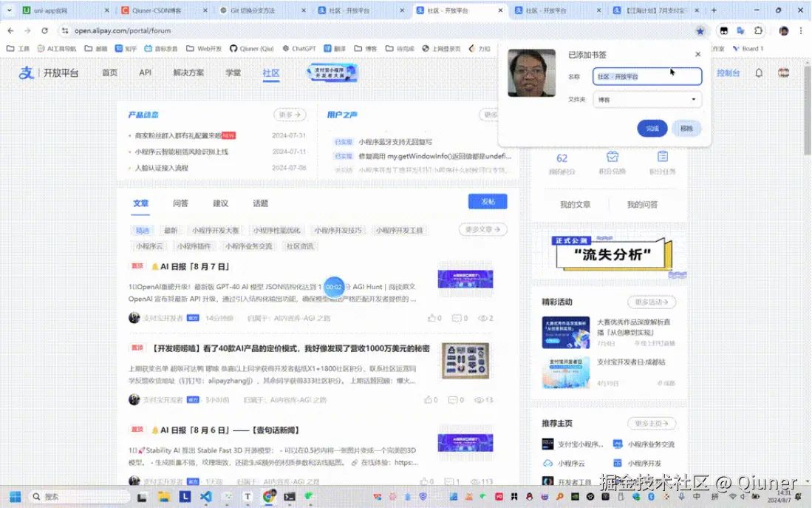This screenshot has width=812, height=508.
Task: Open the Qiuner (Qiu) GitHub bookmark
Action: coord(251,49)
